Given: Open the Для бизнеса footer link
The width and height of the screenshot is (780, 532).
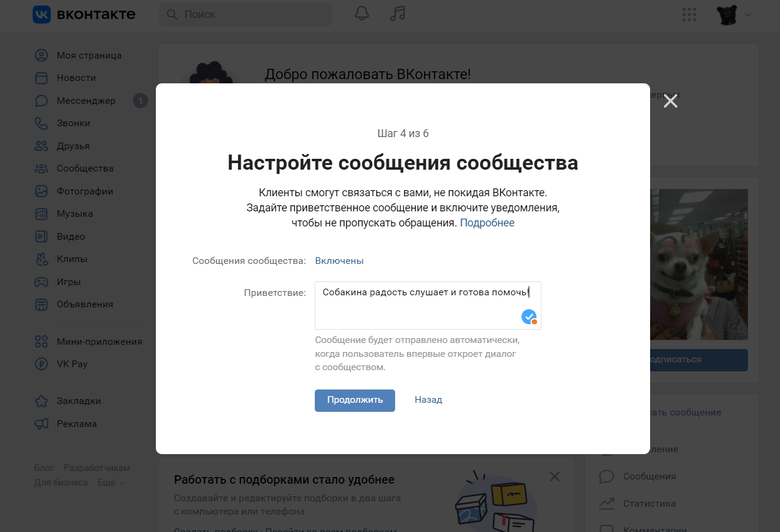Looking at the screenshot, I should tap(61, 482).
